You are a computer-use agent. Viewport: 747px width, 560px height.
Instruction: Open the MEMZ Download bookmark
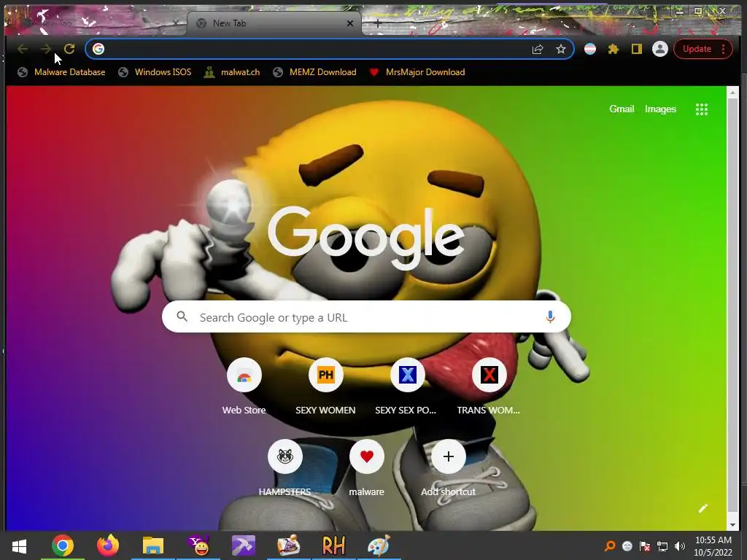pos(314,72)
